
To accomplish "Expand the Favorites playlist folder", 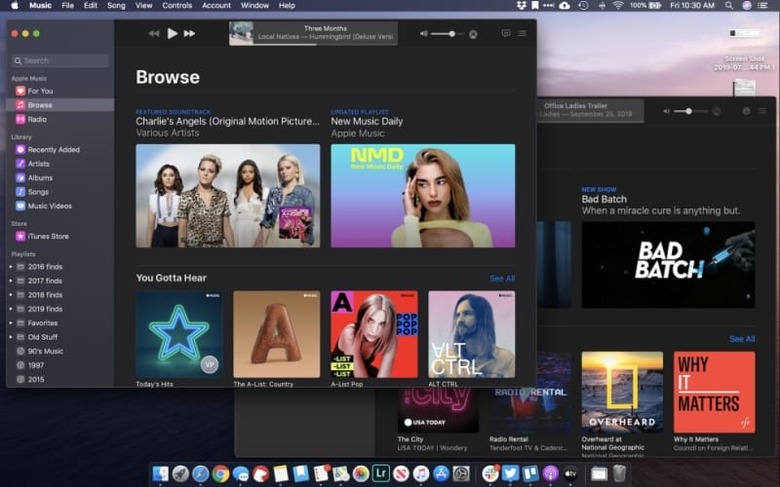I will 11,323.
